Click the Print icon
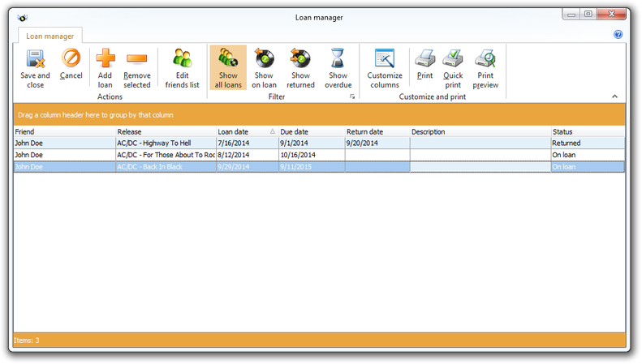The height and width of the screenshot is (364, 642). tap(424, 59)
